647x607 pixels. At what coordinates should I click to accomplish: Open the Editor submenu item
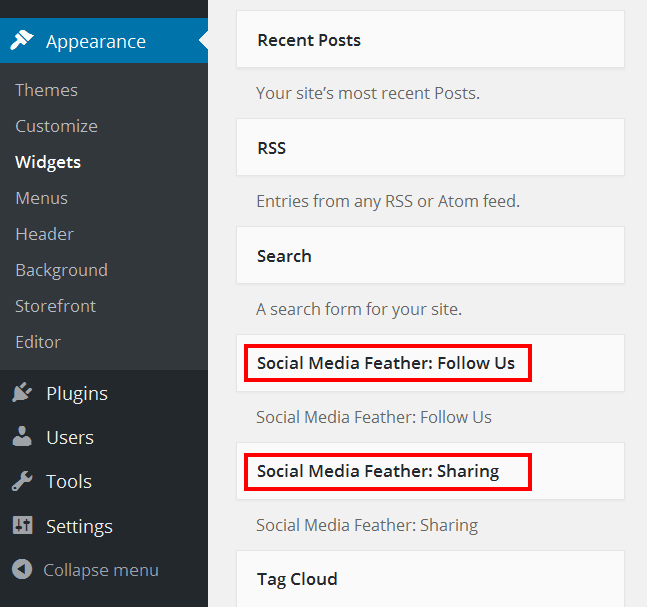click(38, 342)
